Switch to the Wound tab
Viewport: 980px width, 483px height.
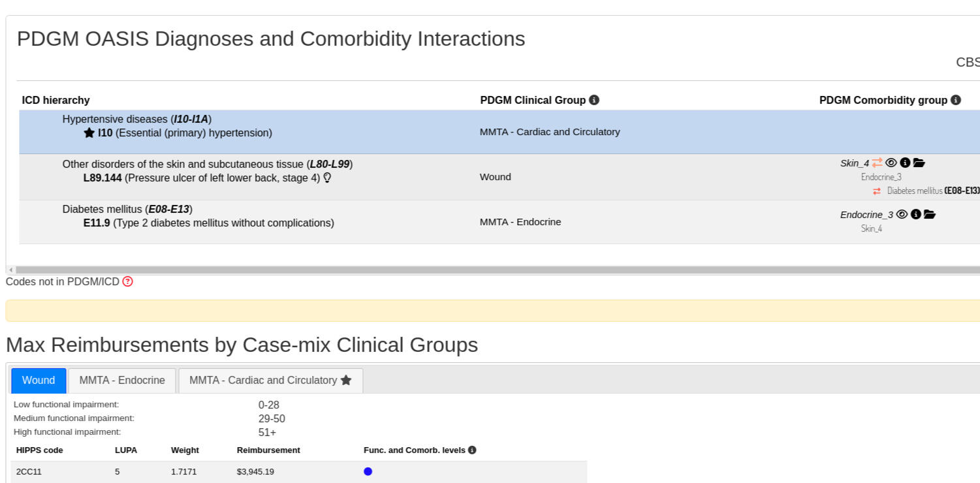point(39,381)
